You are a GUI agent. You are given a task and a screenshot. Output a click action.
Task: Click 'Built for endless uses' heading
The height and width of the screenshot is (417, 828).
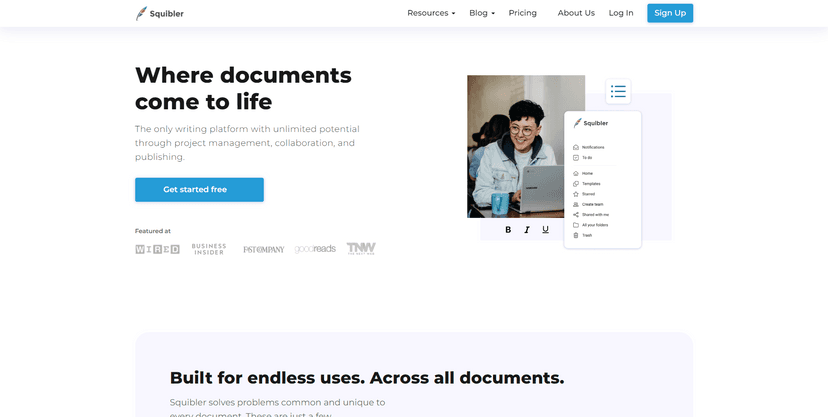click(x=367, y=378)
